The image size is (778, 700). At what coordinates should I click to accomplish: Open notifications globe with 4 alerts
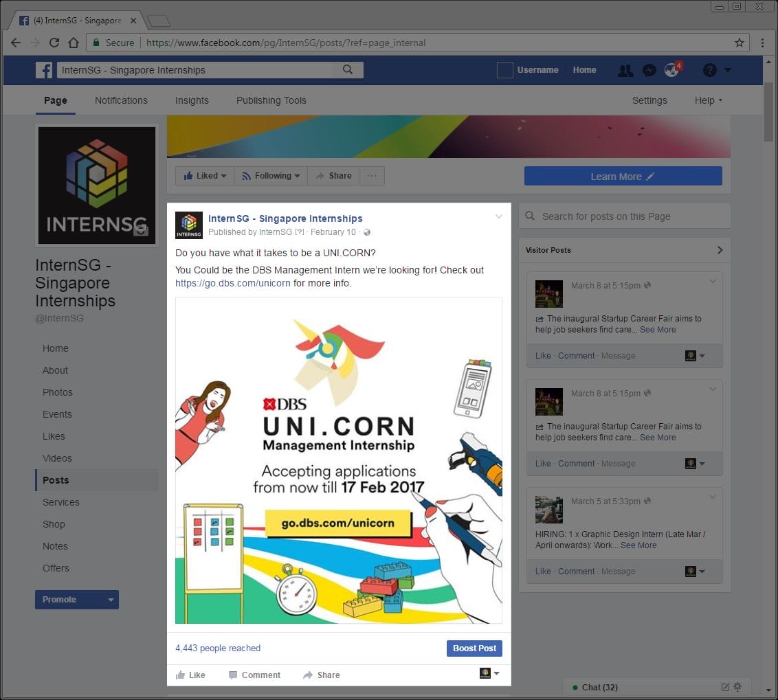pyautogui.click(x=671, y=70)
